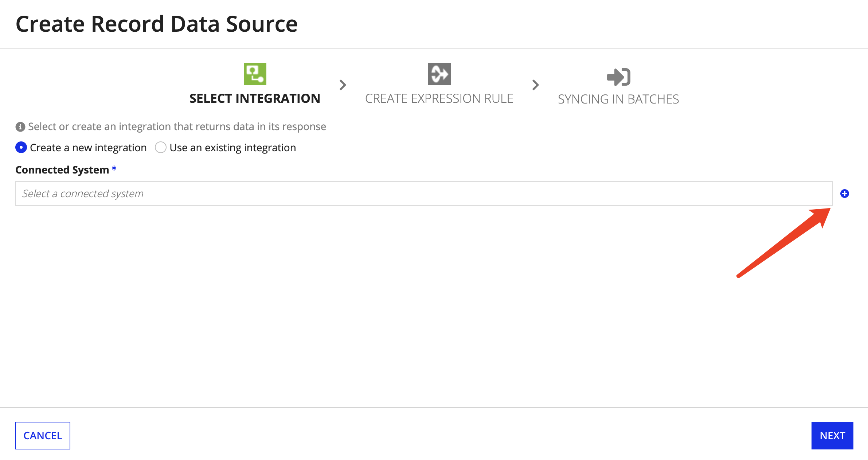Select Create a new integration radio
The width and height of the screenshot is (868, 460).
21,148
